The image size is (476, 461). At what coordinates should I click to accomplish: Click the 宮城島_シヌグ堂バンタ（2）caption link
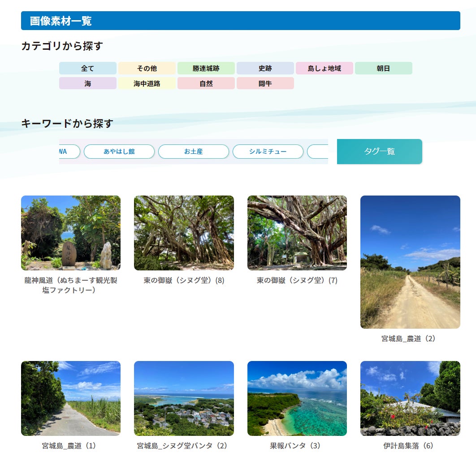pyautogui.click(x=184, y=446)
